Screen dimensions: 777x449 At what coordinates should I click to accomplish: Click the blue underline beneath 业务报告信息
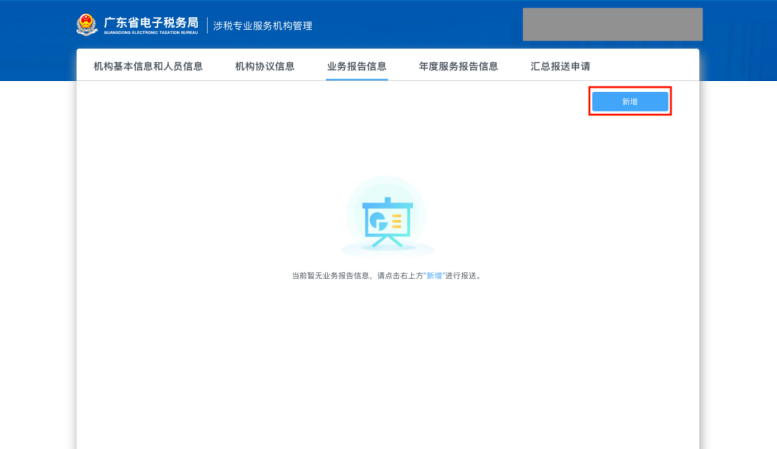pos(357,79)
